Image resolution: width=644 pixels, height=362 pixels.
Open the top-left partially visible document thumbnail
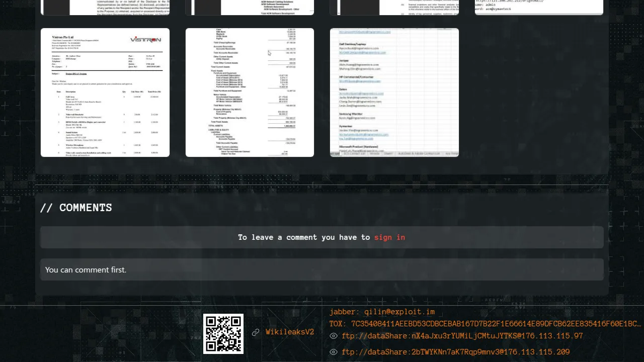click(105, 7)
